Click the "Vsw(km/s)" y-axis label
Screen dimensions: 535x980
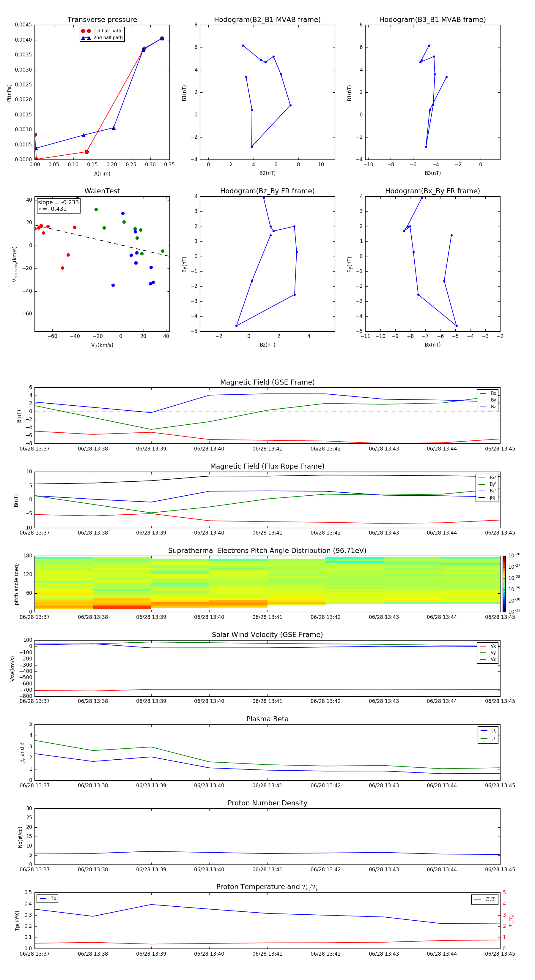pyautogui.click(x=12, y=668)
